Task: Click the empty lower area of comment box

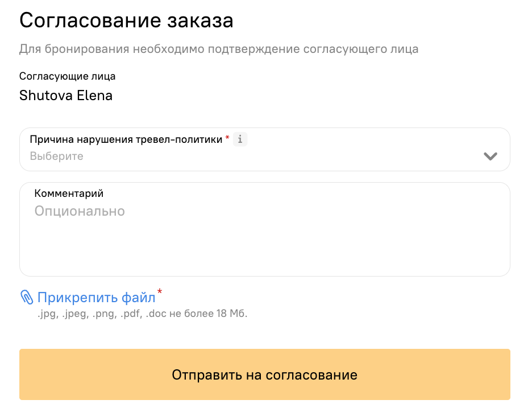Action: tap(265, 250)
